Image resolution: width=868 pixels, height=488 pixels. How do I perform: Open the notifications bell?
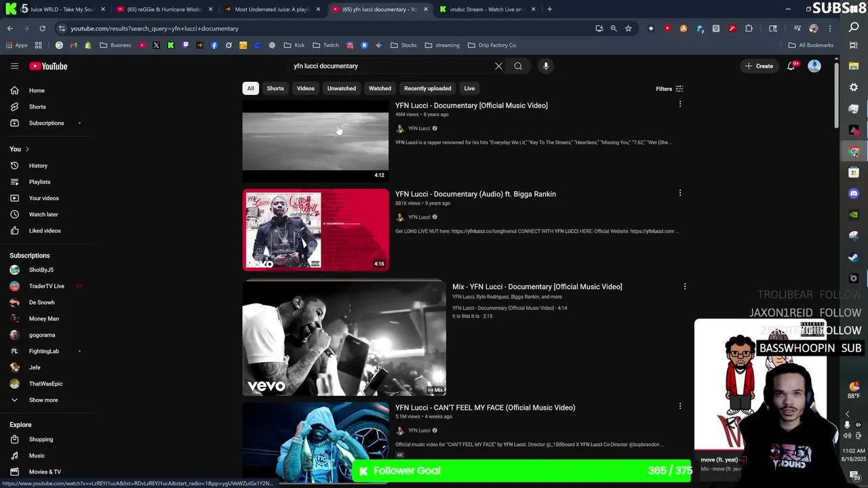point(791,66)
